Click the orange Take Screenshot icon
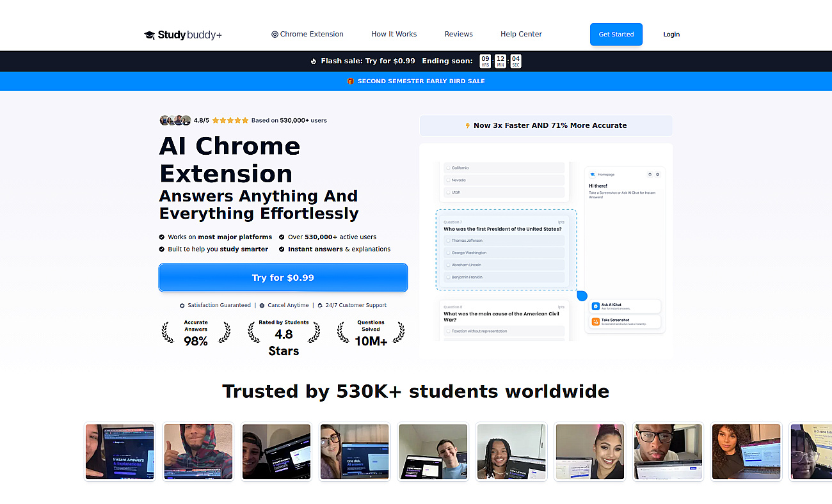The image size is (832, 504). (x=596, y=322)
